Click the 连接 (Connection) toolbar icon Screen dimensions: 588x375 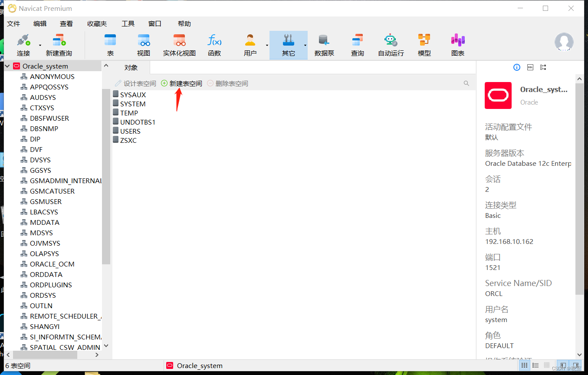point(23,45)
